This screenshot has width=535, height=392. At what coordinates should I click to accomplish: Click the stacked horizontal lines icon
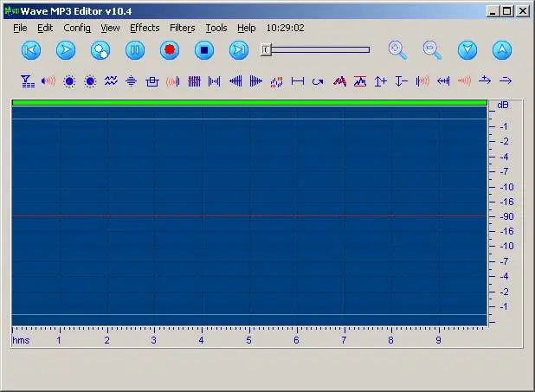132,81
